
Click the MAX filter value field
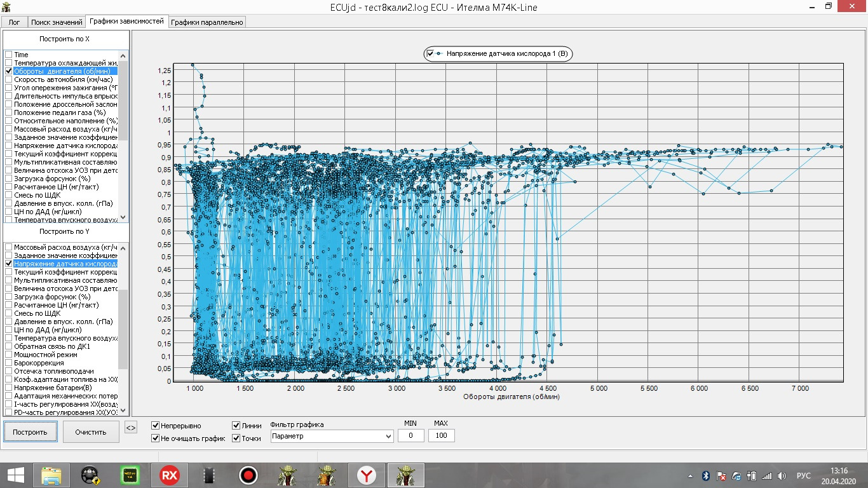point(441,436)
